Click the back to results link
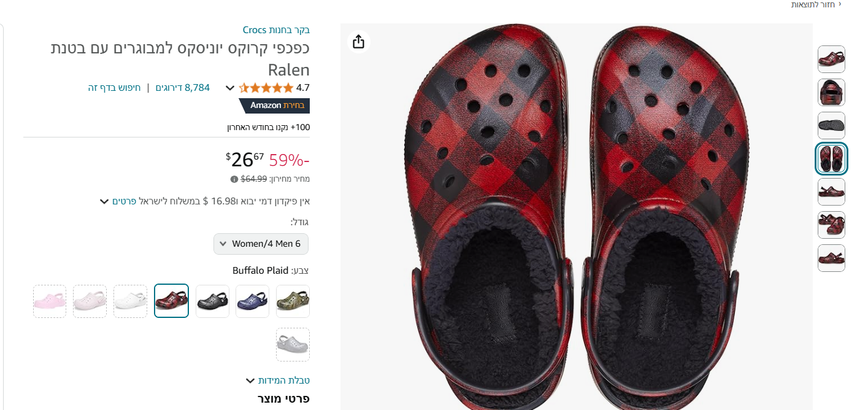868x410 pixels. coord(816,5)
